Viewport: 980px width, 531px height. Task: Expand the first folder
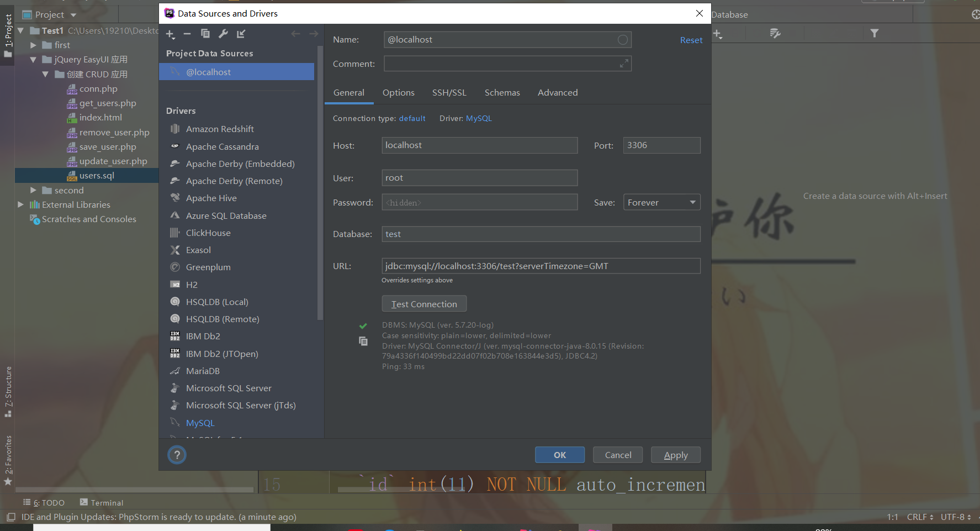pyautogui.click(x=33, y=45)
